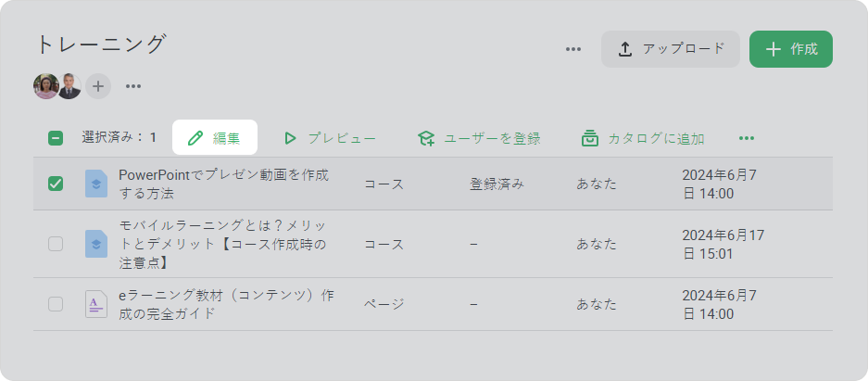The width and height of the screenshot is (868, 381).
Task: Uncheck the PowerPoint course checkbox
Action: 56,184
